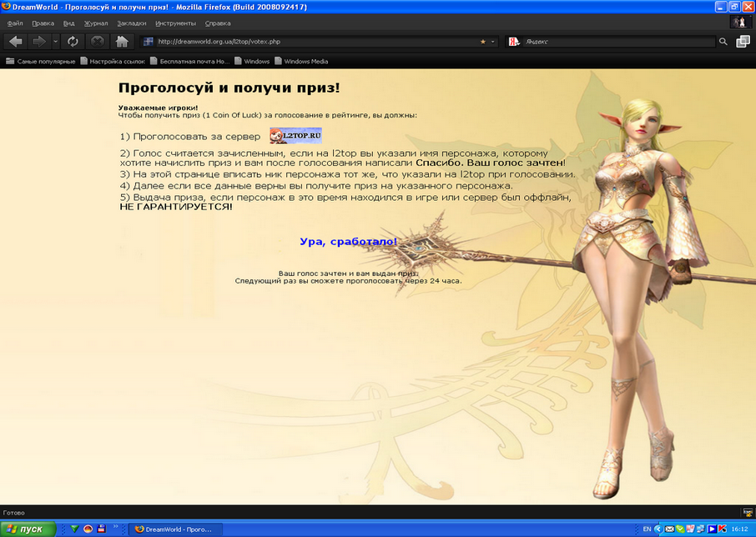Open the Windows bookmark
The height and width of the screenshot is (537, 756).
point(252,61)
